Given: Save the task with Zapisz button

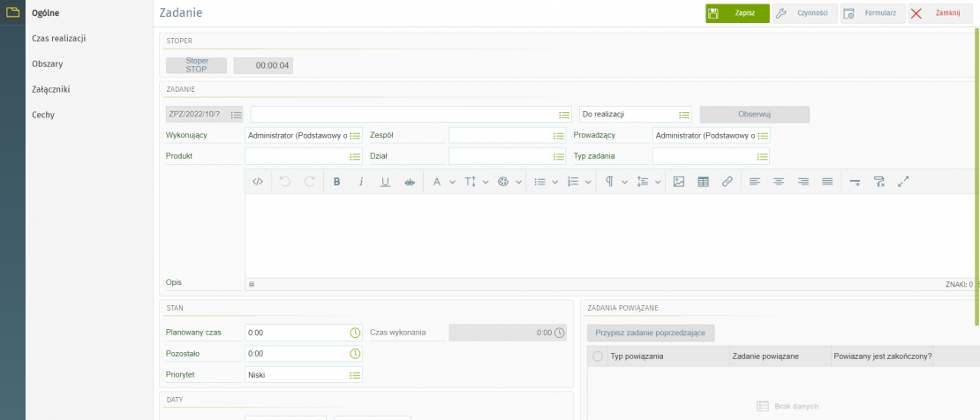Looking at the screenshot, I should 737,13.
